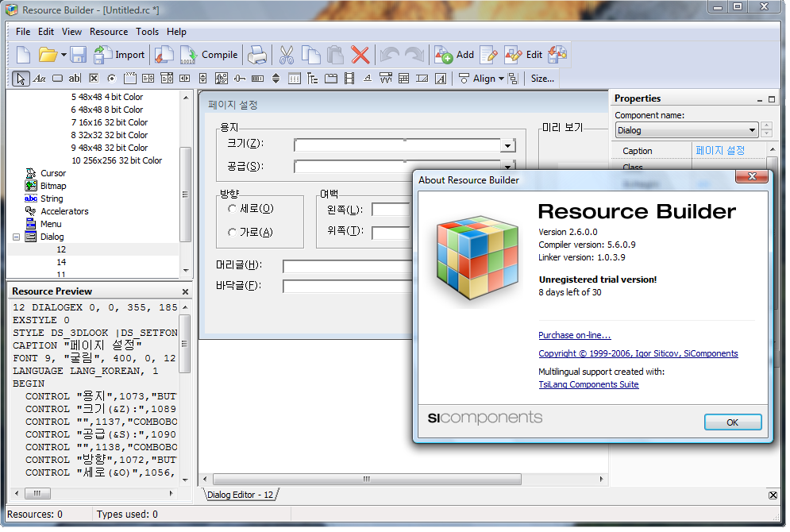Cut selection with scissors icon

tap(286, 55)
